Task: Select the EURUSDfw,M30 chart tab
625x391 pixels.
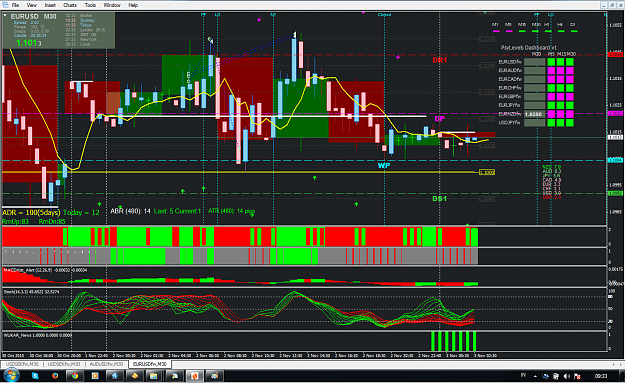Action: pyautogui.click(x=150, y=364)
